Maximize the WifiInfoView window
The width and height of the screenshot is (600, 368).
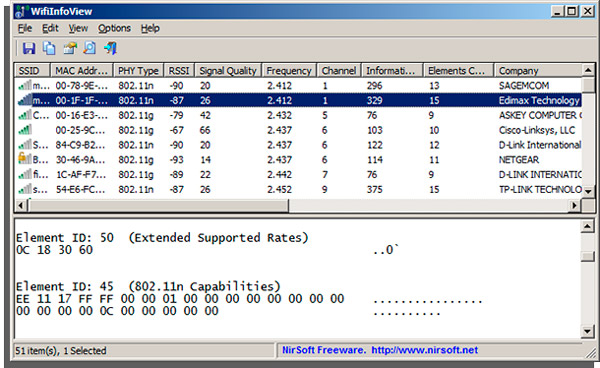[x=572, y=11]
